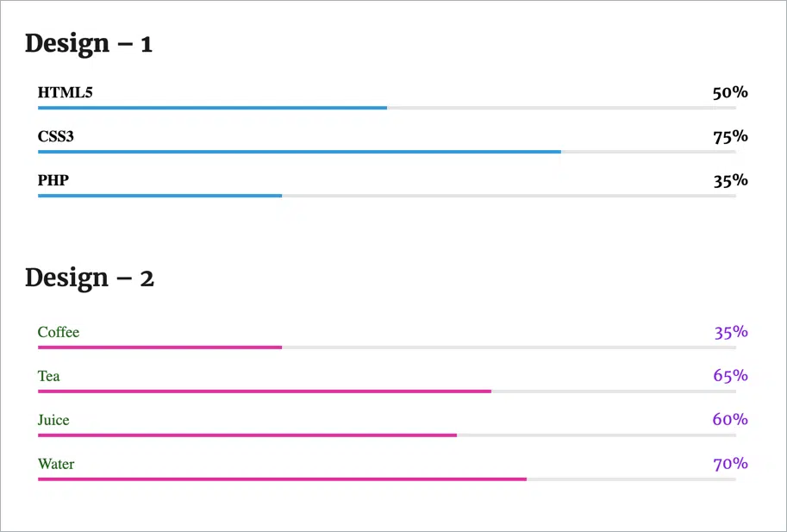Viewport: 787px width, 532px height.
Task: Click the green Water label
Action: 56,464
